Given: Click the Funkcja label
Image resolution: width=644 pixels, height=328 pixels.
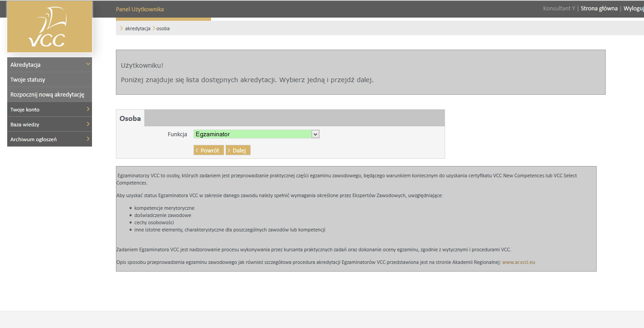Looking at the screenshot, I should (x=177, y=134).
